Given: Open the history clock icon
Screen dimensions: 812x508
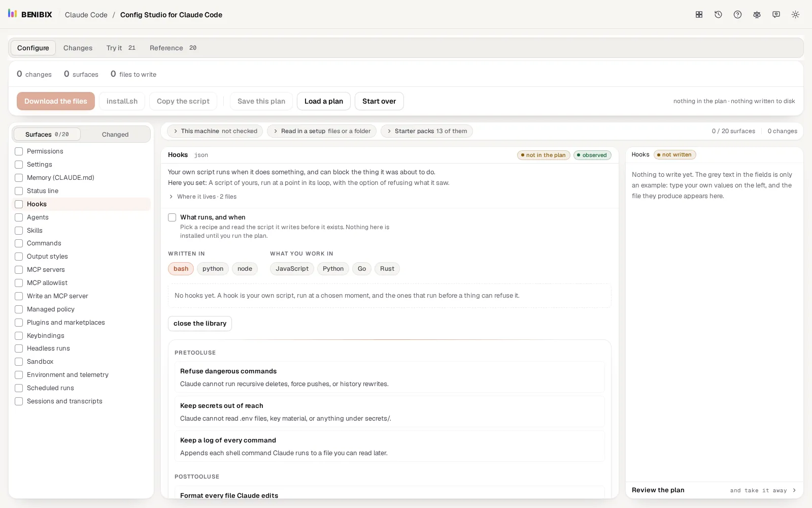Looking at the screenshot, I should click(718, 15).
